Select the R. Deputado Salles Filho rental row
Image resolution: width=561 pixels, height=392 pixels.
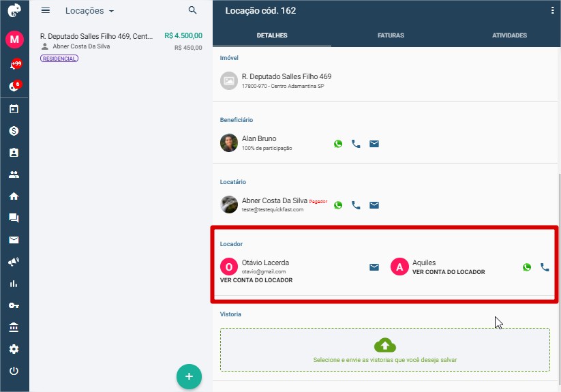point(121,47)
